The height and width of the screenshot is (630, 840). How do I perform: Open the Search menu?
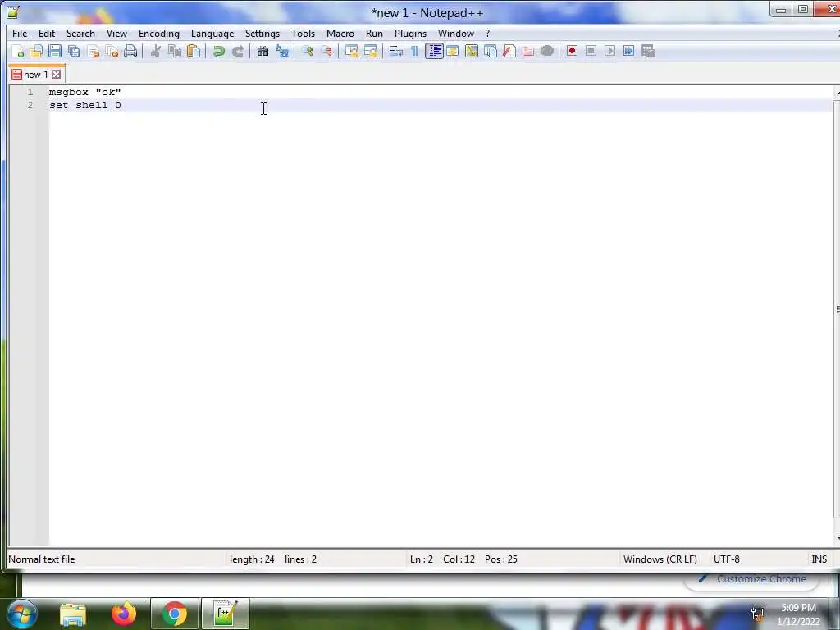[x=80, y=33]
